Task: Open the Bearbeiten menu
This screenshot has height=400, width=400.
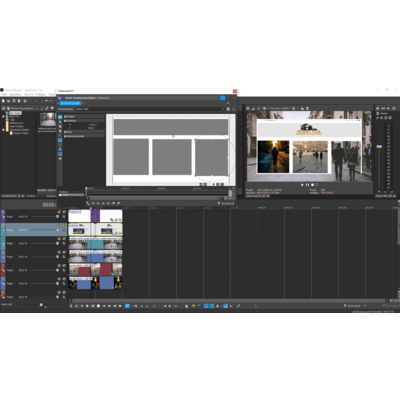Action: [x=16, y=95]
